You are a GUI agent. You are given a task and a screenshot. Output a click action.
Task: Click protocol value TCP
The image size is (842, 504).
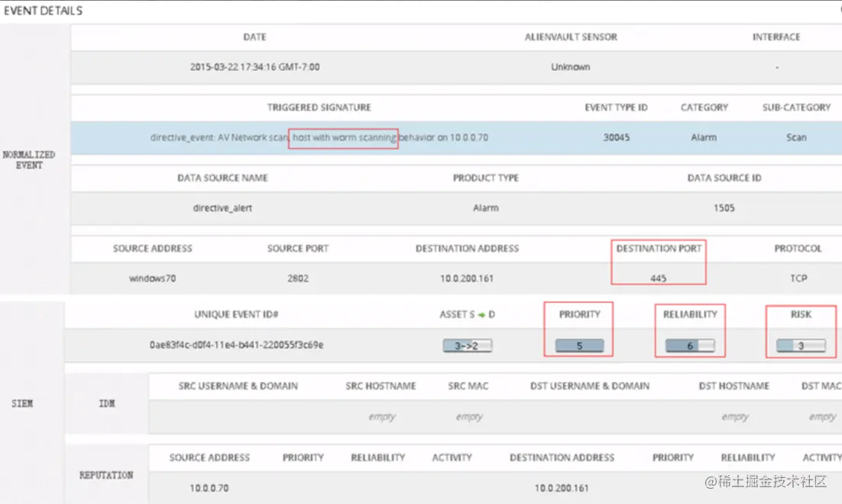click(x=798, y=278)
